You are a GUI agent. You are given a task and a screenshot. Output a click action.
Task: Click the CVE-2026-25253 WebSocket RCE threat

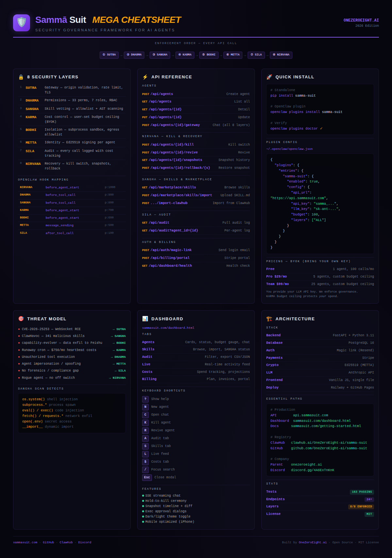tap(72, 329)
